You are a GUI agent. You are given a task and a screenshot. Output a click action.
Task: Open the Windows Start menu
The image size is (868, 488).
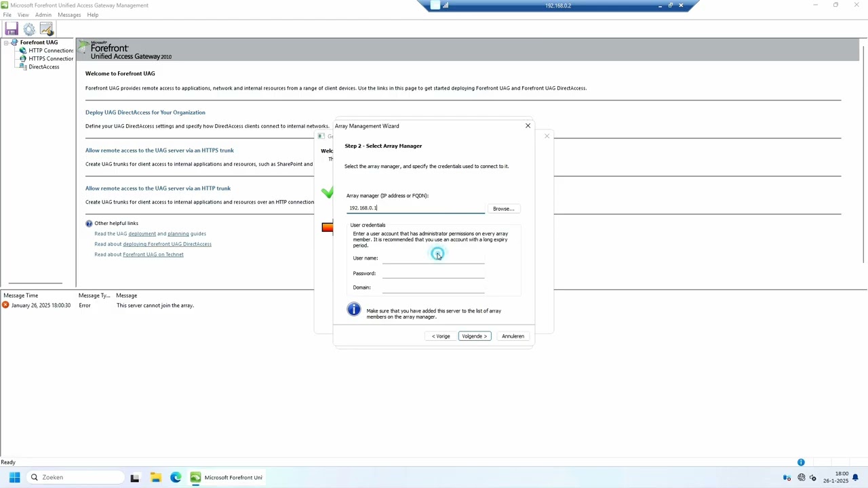[14, 477]
